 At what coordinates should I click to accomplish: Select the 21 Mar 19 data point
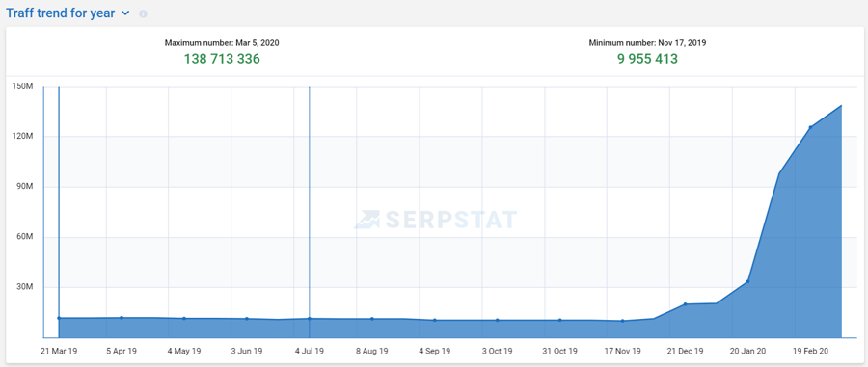click(59, 318)
